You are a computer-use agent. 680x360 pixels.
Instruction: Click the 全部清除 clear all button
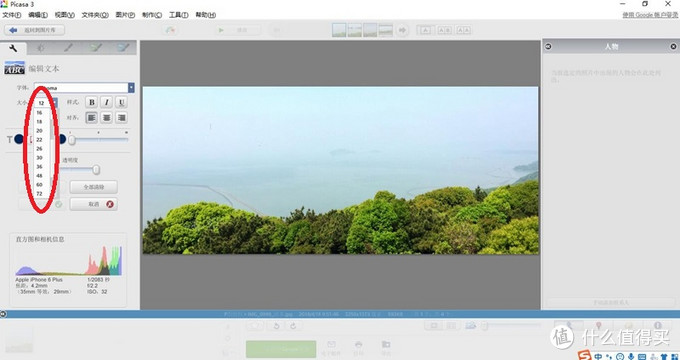point(93,187)
